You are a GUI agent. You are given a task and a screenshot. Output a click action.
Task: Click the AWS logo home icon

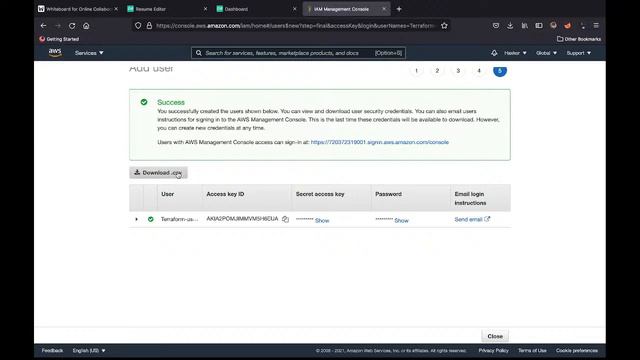coord(55,53)
